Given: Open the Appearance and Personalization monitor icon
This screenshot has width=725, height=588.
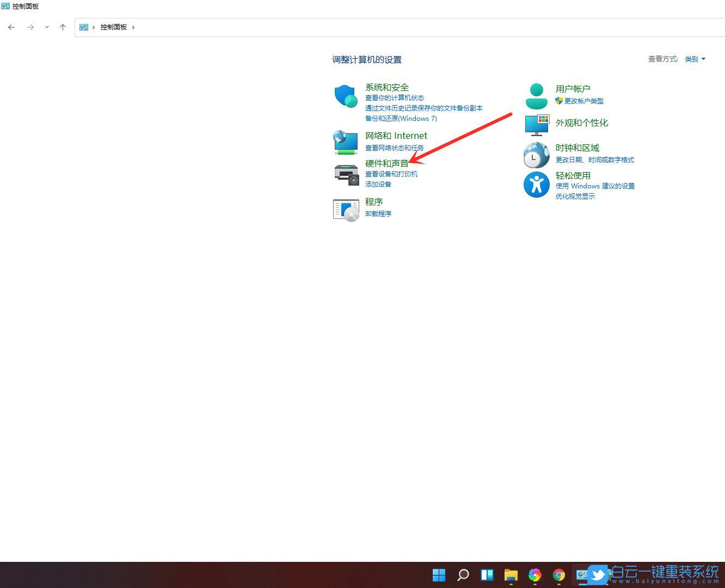Looking at the screenshot, I should click(536, 125).
